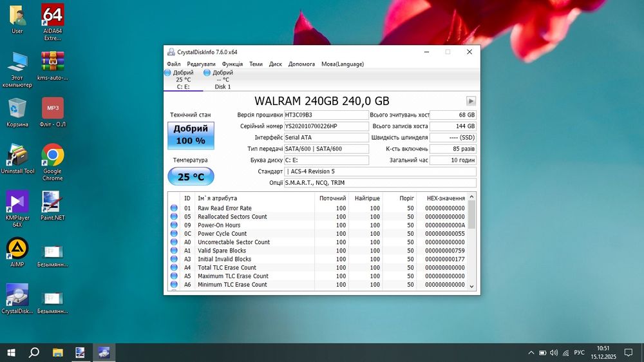Open the Windows Start menu
This screenshot has height=362, width=644.
pyautogui.click(x=11, y=352)
